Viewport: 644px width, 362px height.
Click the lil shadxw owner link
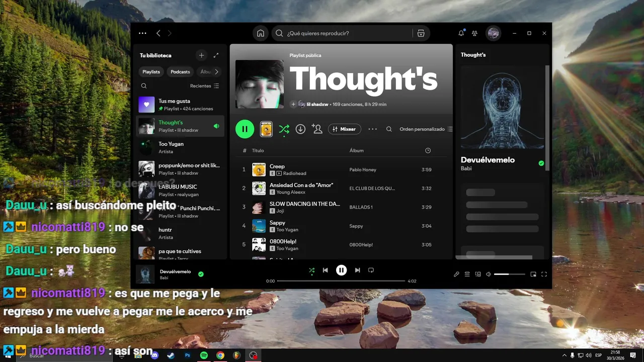click(x=317, y=104)
